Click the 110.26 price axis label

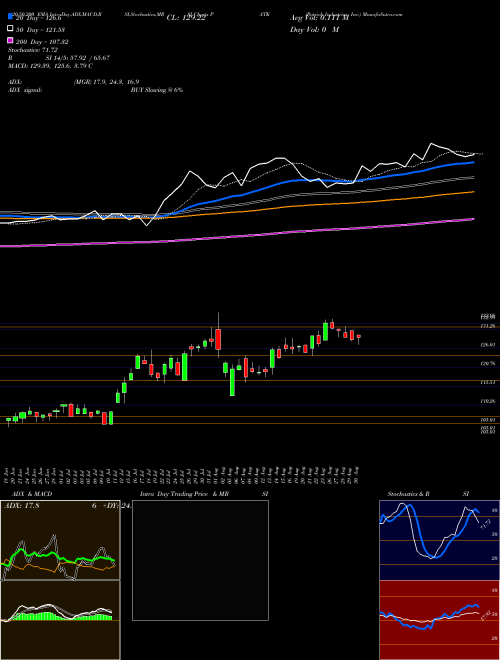click(488, 402)
